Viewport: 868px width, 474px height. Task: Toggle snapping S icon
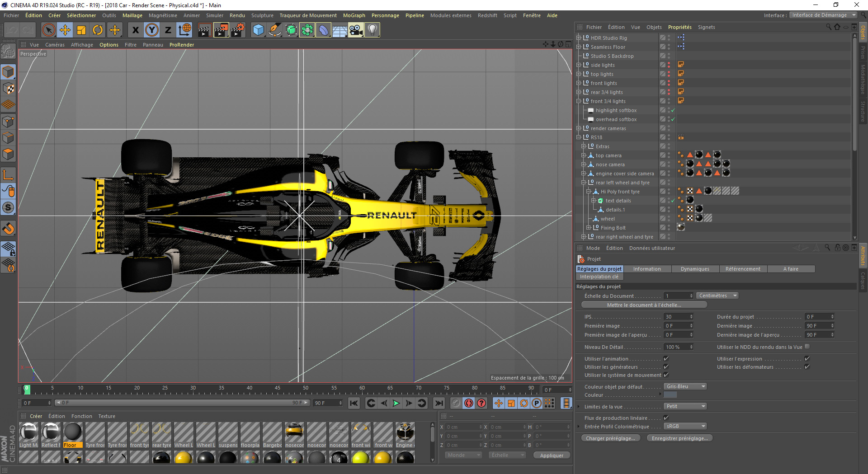pos(8,207)
